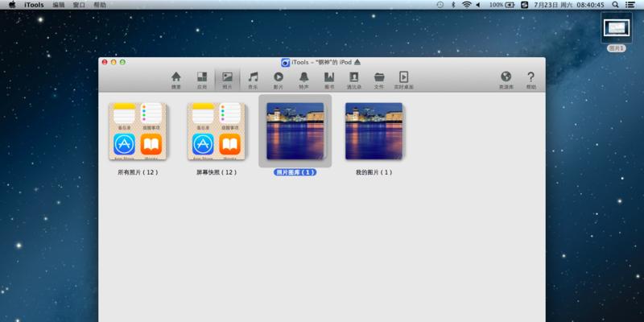The height and width of the screenshot is (322, 644).
Task: Open the Window (窗口) menu
Action: point(79,5)
